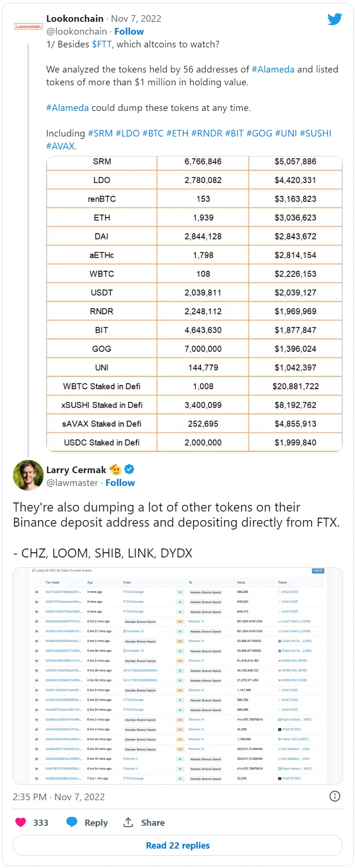
Task: Open the #AVAX hashtag link
Action: (x=60, y=146)
